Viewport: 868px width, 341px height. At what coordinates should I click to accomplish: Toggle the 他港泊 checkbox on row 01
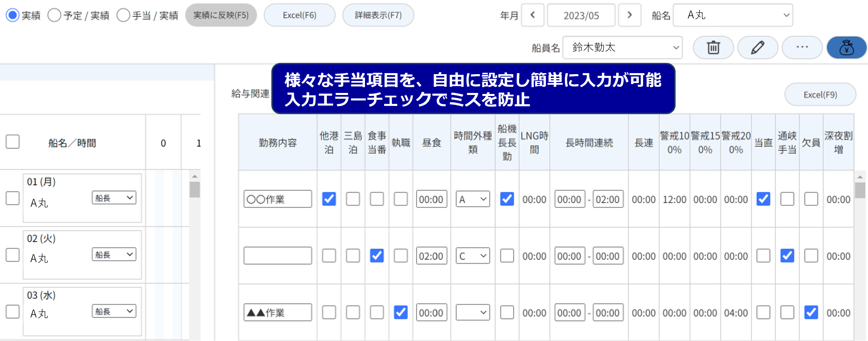[328, 199]
